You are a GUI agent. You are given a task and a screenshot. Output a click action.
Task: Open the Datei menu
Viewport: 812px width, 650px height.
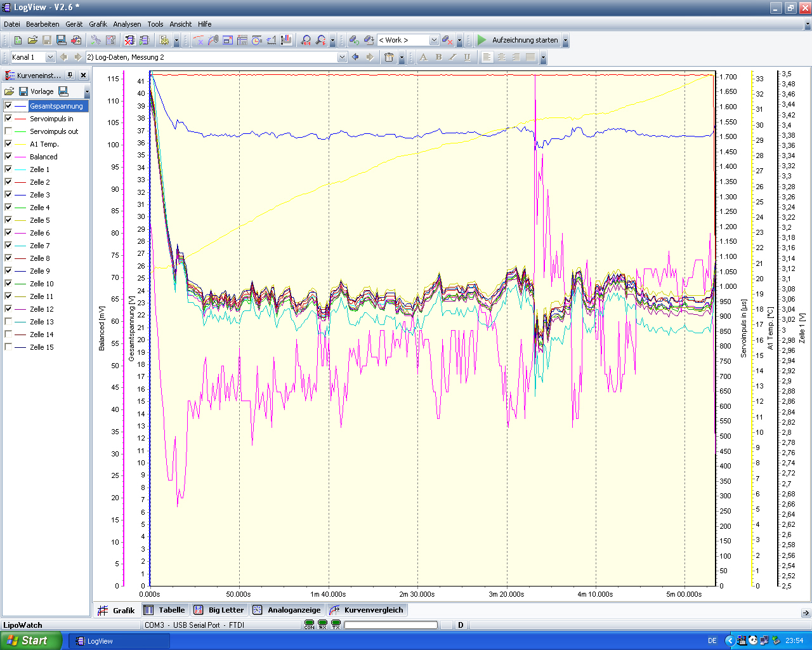(12, 24)
